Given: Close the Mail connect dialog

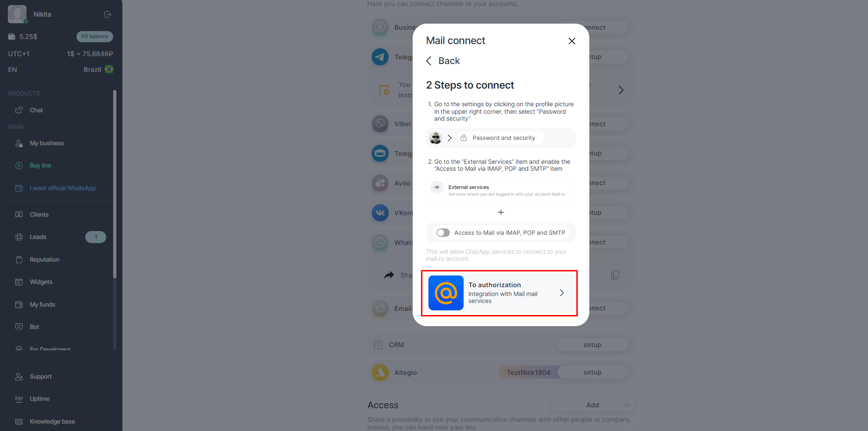Looking at the screenshot, I should tap(572, 41).
